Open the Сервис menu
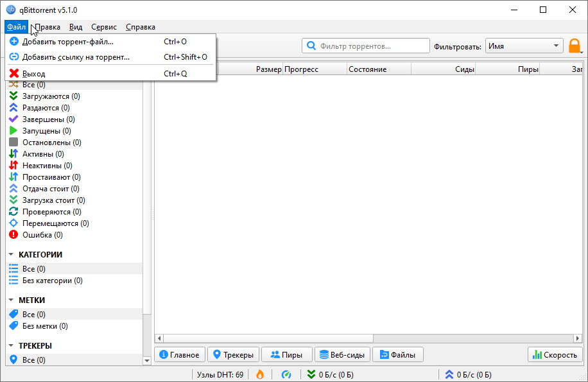 [x=104, y=27]
